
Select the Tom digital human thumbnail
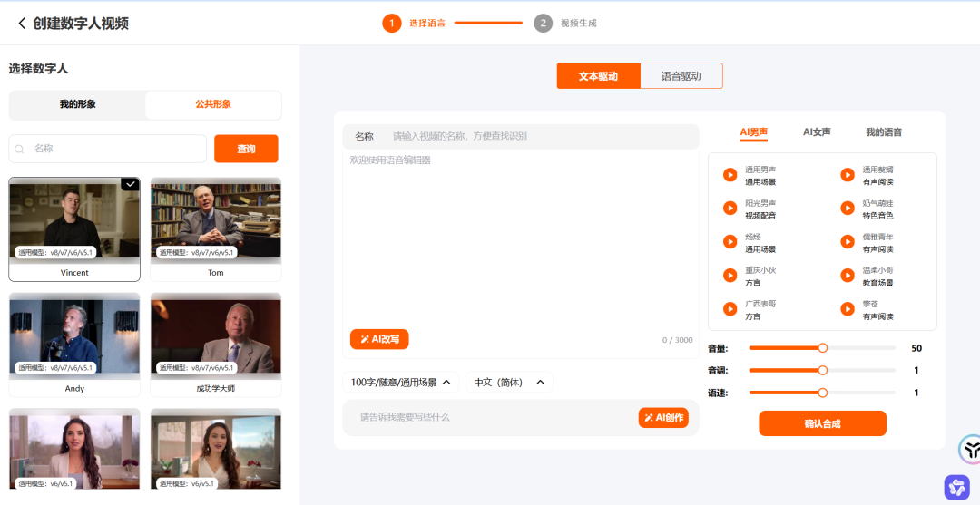tap(216, 221)
